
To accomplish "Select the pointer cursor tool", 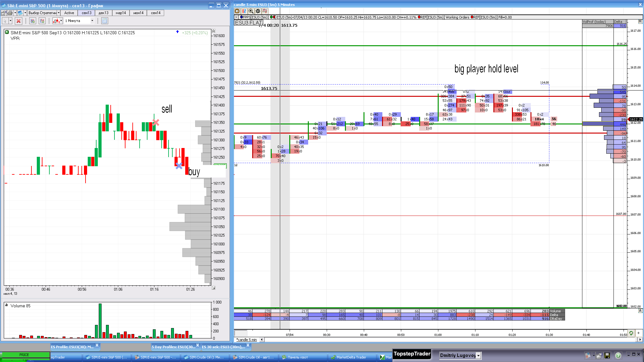I will 5,21.
